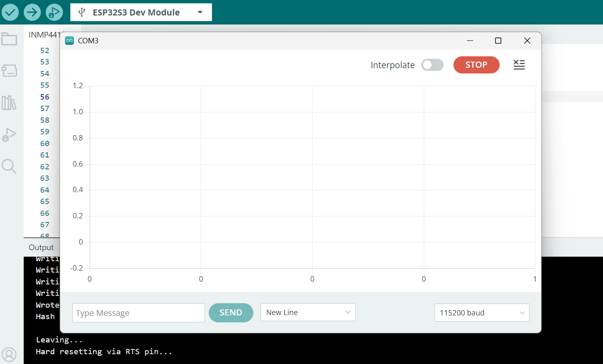The width and height of the screenshot is (603, 364).
Task: Click the SEND button
Action: (231, 313)
